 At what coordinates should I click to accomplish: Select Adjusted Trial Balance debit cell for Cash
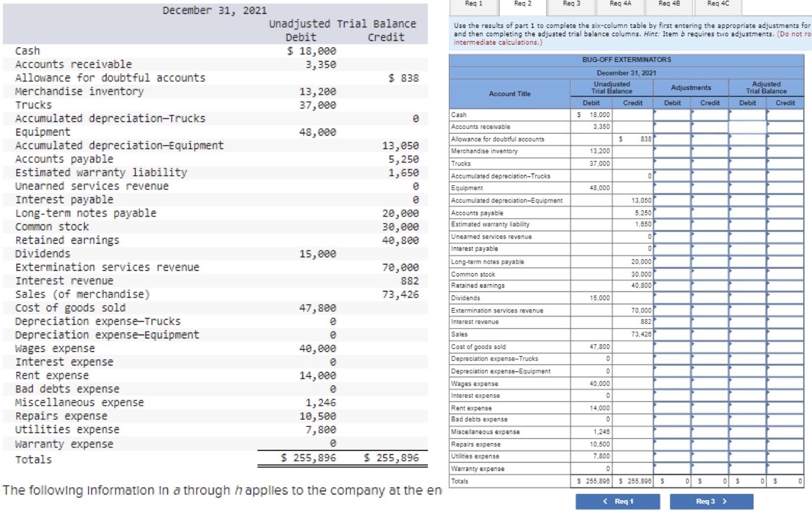(x=748, y=115)
